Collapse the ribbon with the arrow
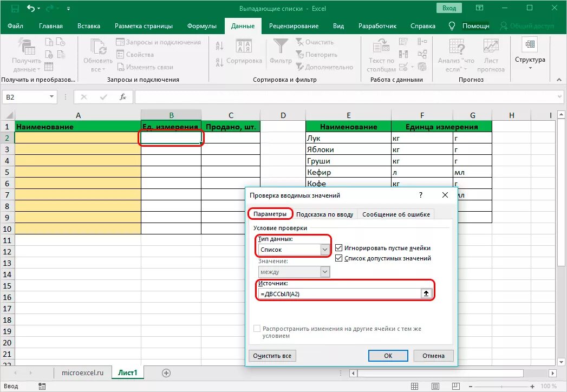 559,80
